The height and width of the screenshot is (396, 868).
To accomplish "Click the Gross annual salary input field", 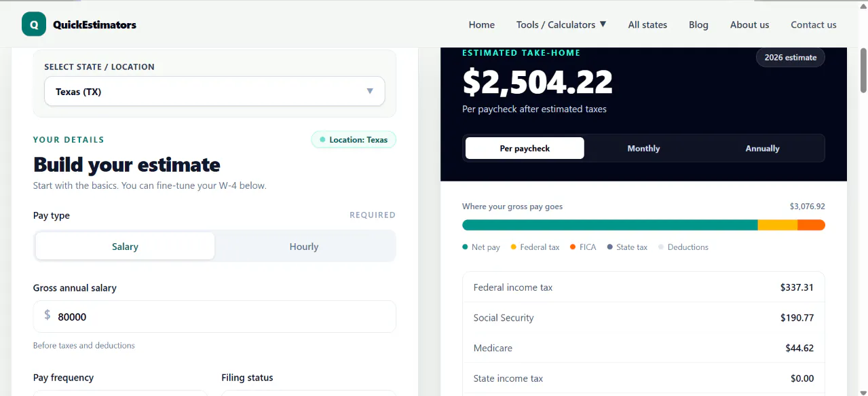I will [214, 317].
